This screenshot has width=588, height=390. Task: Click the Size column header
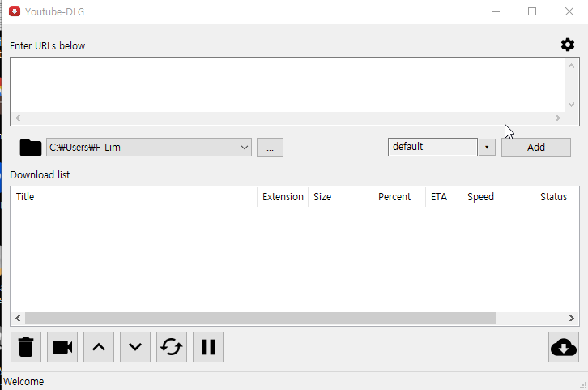click(x=340, y=197)
